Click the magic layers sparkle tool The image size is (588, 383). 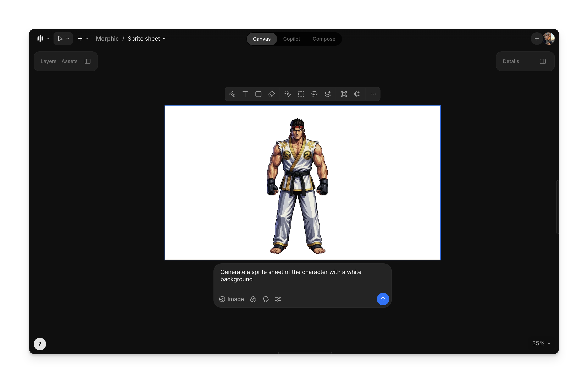(x=328, y=94)
